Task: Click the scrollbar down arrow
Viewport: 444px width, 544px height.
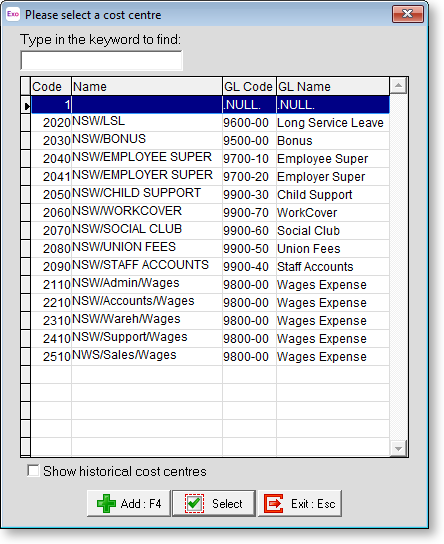Action: point(398,449)
